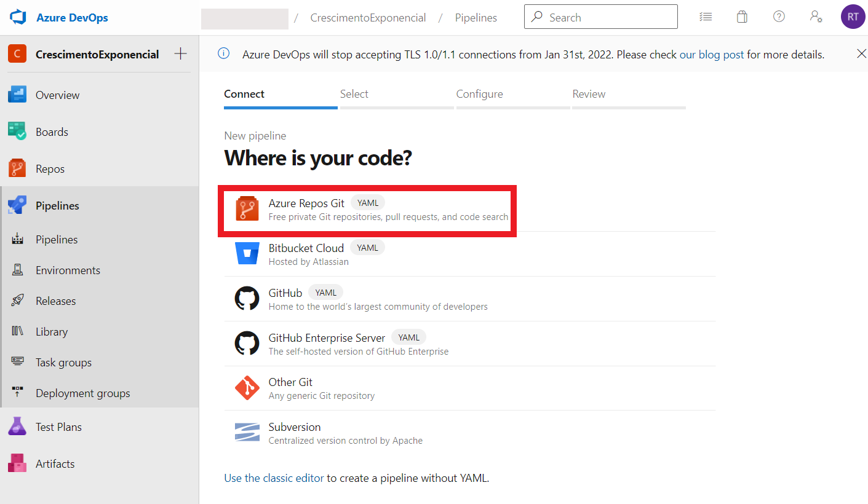Image resolution: width=868 pixels, height=504 pixels.
Task: Click the 'Any generic Git repository' text
Action: click(x=322, y=396)
